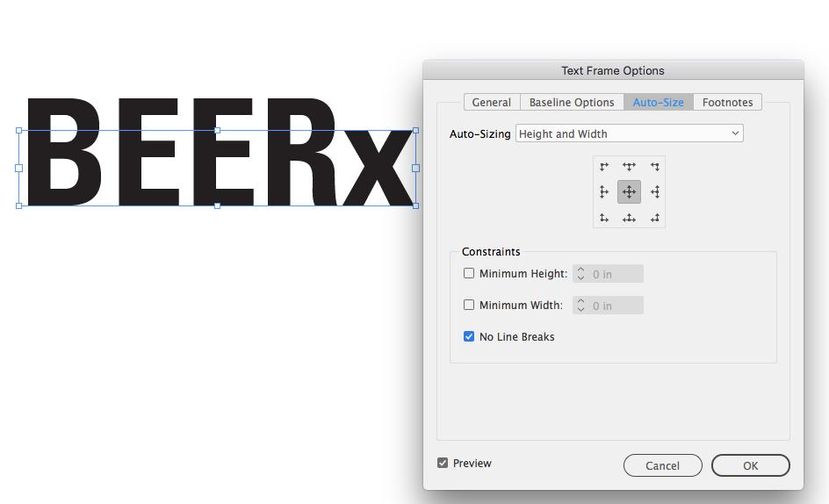Select right-center auto-size reference point
The height and width of the screenshot is (504, 829).
click(655, 192)
